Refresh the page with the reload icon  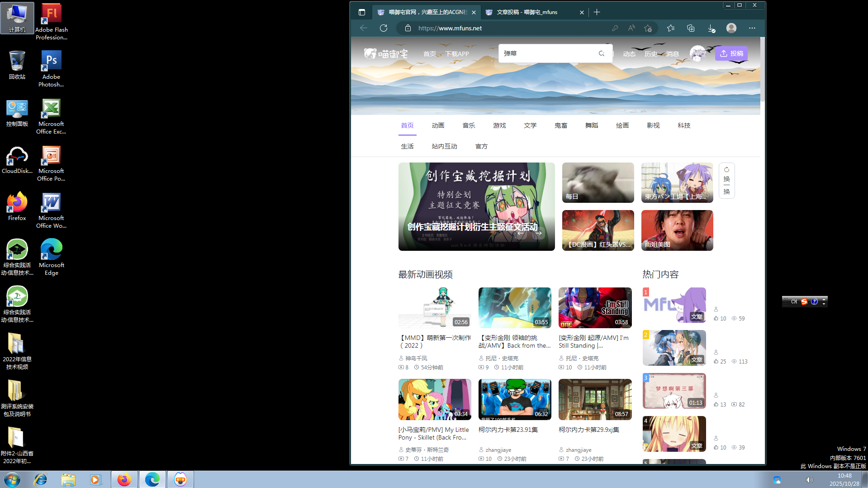(383, 28)
